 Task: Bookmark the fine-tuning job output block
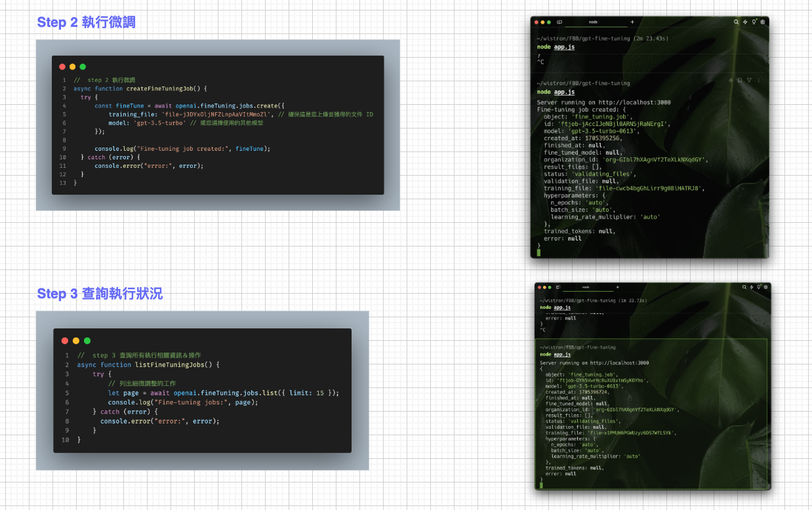click(x=740, y=81)
